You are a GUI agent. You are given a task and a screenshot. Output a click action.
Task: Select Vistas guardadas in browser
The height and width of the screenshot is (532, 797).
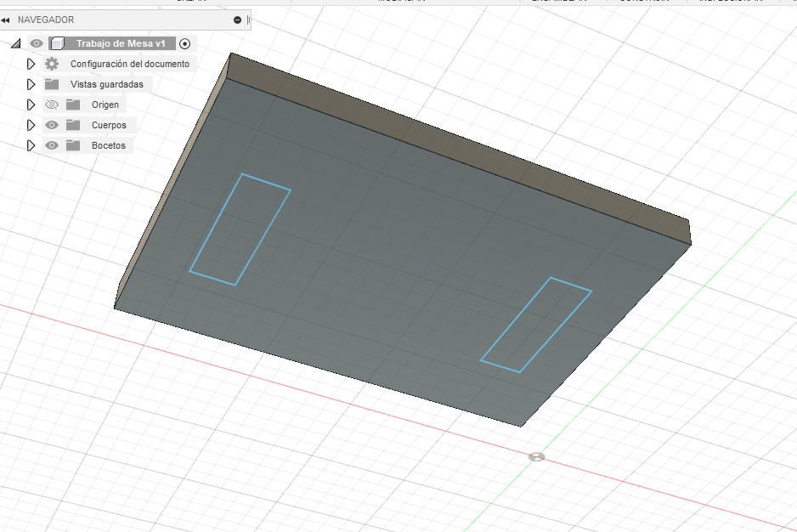click(107, 84)
